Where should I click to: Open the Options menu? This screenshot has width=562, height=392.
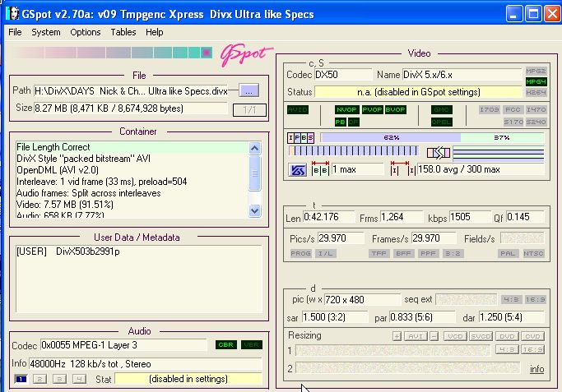click(86, 32)
